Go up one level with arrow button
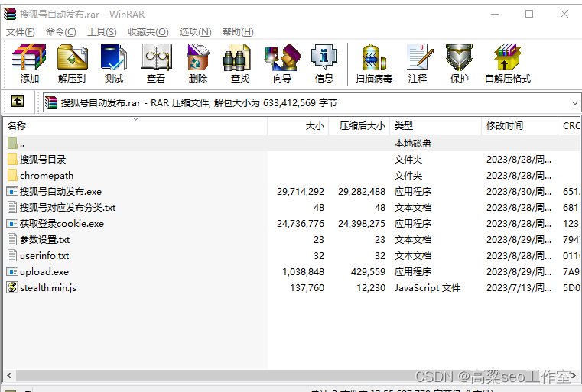Image resolution: width=582 pixels, height=392 pixels. pos(18,101)
